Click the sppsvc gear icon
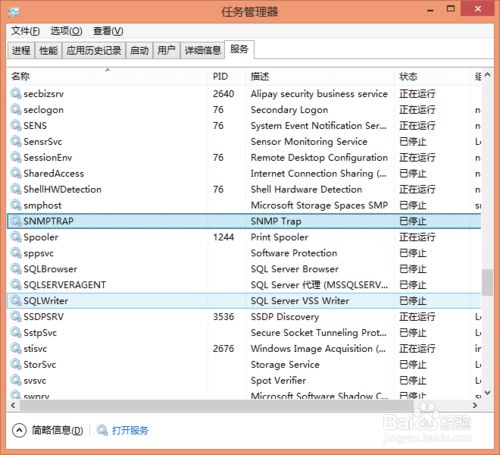The image size is (500, 455). point(15,253)
